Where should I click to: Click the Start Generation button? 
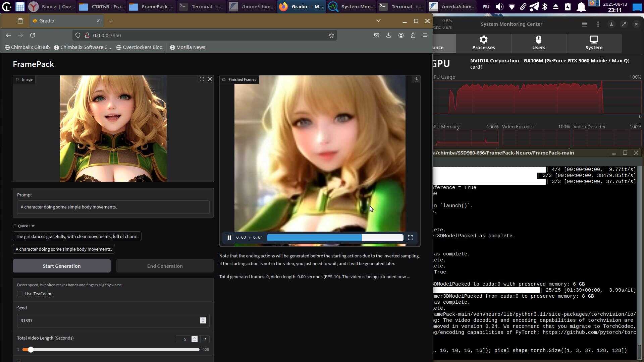tap(62, 266)
